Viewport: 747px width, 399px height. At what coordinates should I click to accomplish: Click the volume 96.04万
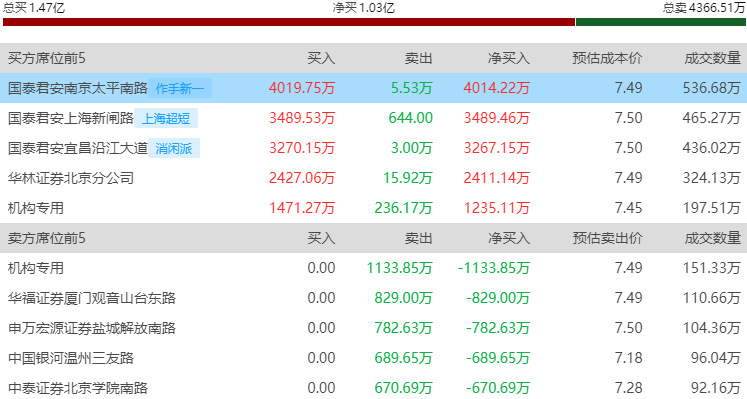tap(716, 358)
